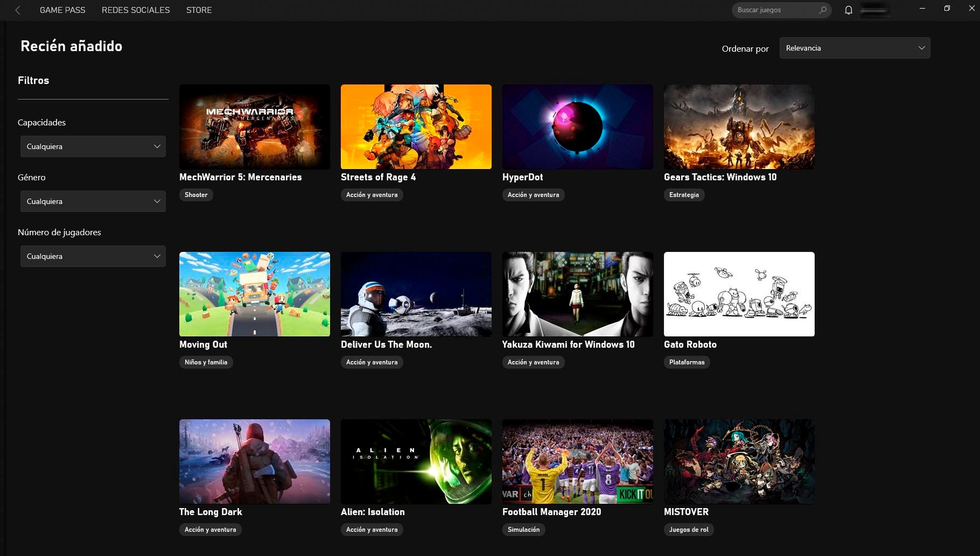Click the Alien: Isolation title
The image size is (980, 556).
tap(373, 512)
